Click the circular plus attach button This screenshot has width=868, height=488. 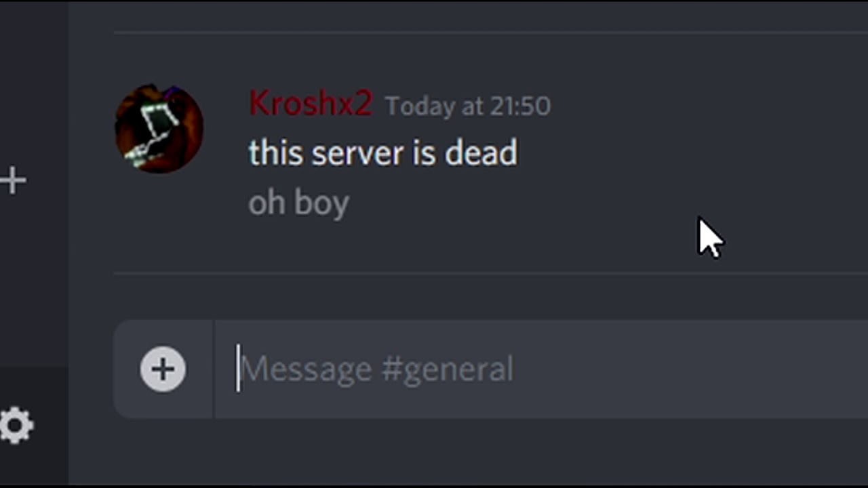(163, 369)
